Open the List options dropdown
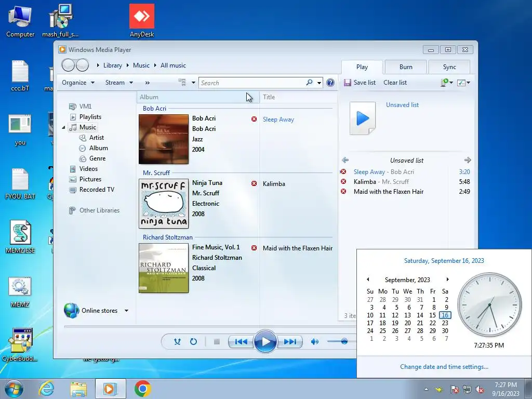The height and width of the screenshot is (399, 532). pyautogui.click(x=463, y=83)
